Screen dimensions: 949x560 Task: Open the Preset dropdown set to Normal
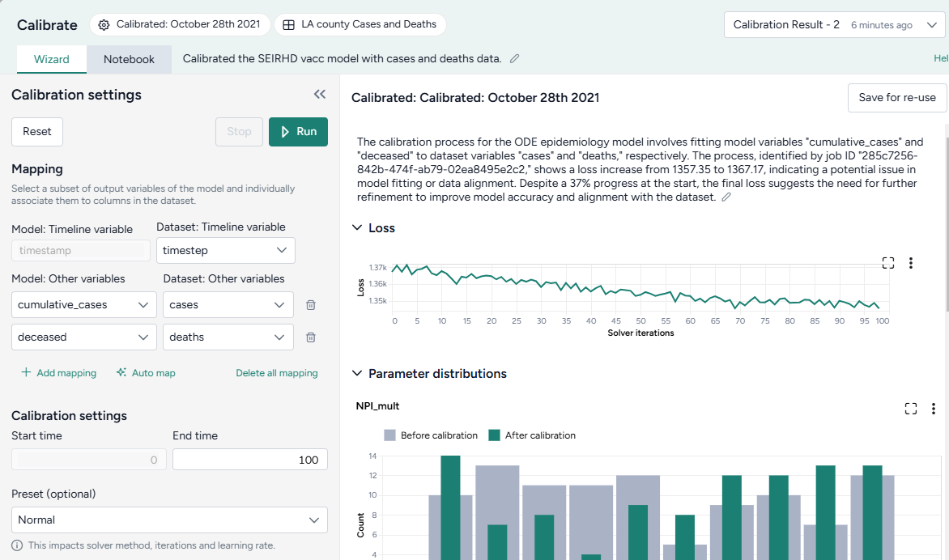click(x=169, y=520)
